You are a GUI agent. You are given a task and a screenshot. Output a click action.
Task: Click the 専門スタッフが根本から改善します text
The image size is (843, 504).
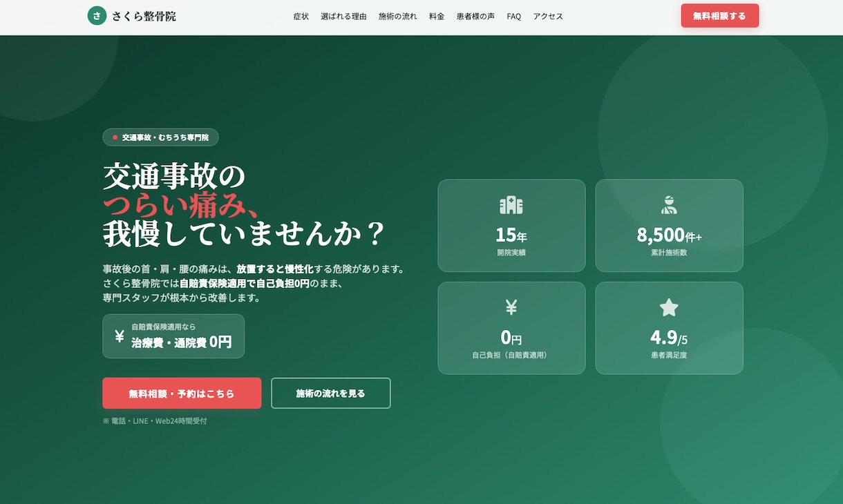click(x=181, y=298)
